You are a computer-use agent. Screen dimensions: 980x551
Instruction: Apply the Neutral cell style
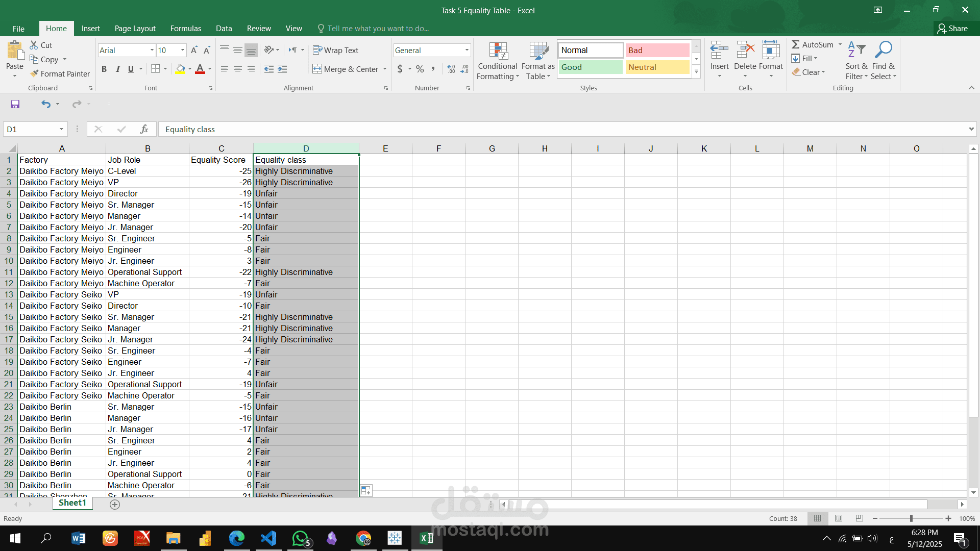tap(657, 67)
